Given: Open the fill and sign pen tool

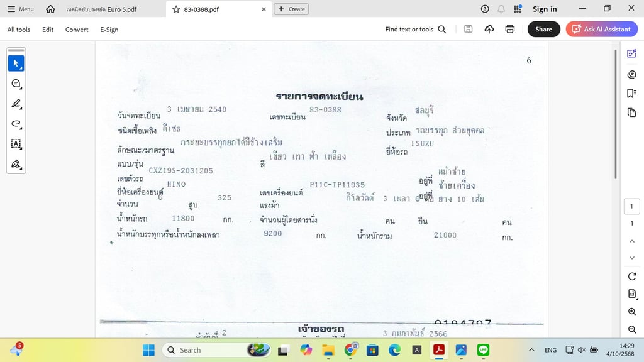Looking at the screenshot, I should 16,164.
